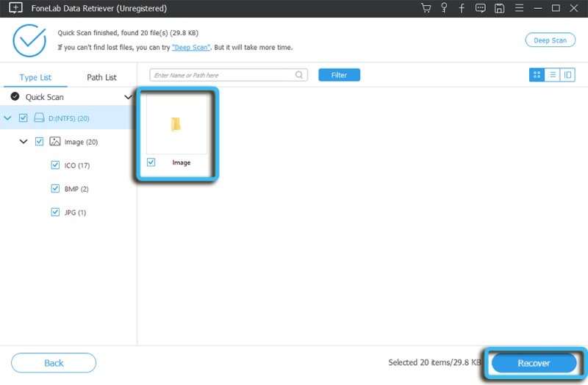Switch to the Path List tab
The height and width of the screenshot is (385, 588).
pyautogui.click(x=101, y=77)
